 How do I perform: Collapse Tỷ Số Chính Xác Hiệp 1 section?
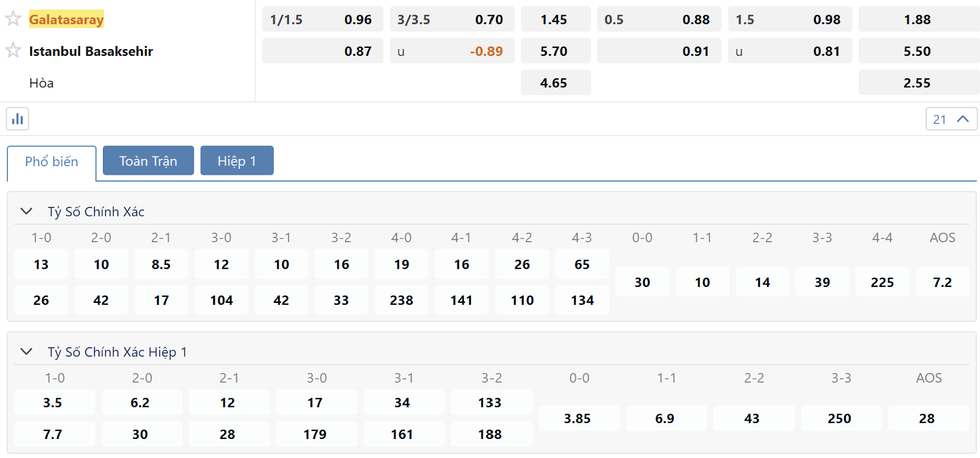coord(26,352)
